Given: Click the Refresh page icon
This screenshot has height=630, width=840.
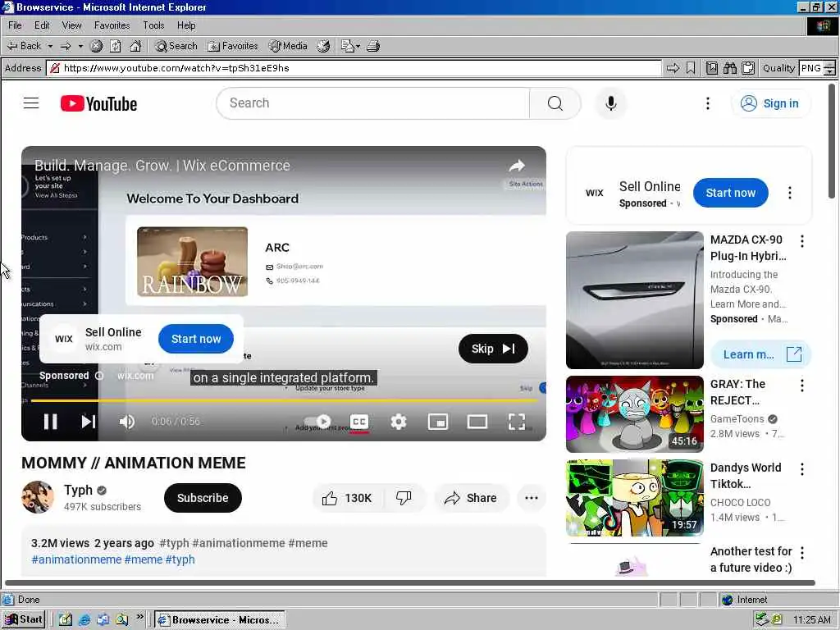Looking at the screenshot, I should point(115,46).
